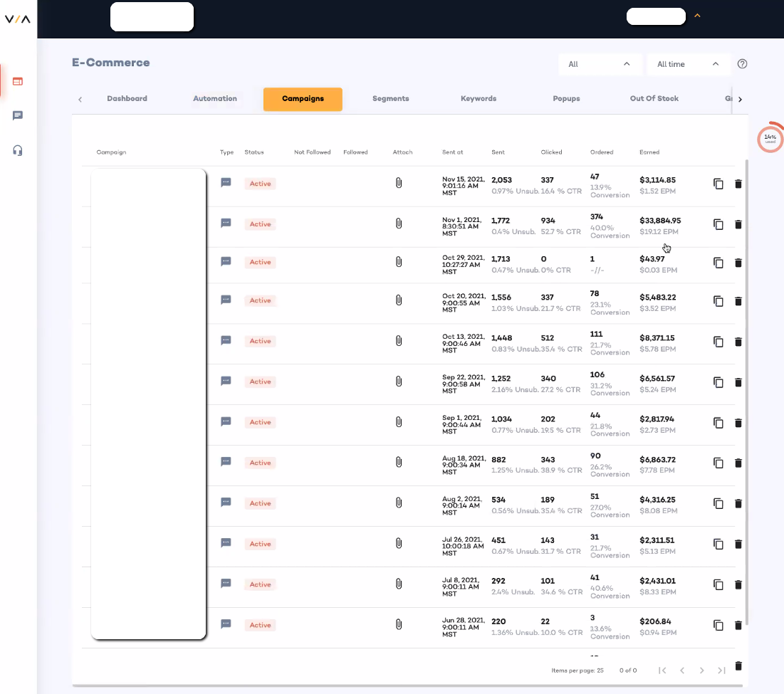Click message type icon for Sep 22 campaign
784x694 pixels.
[226, 382]
